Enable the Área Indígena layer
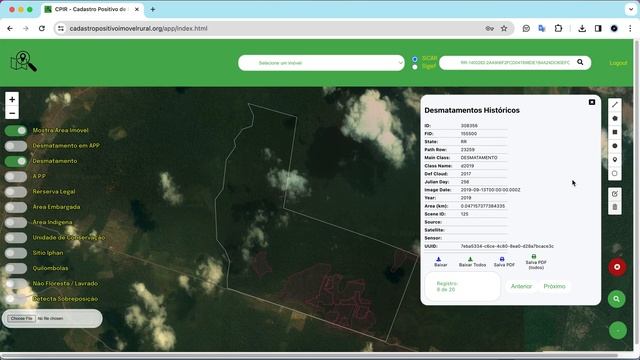 tap(16, 222)
